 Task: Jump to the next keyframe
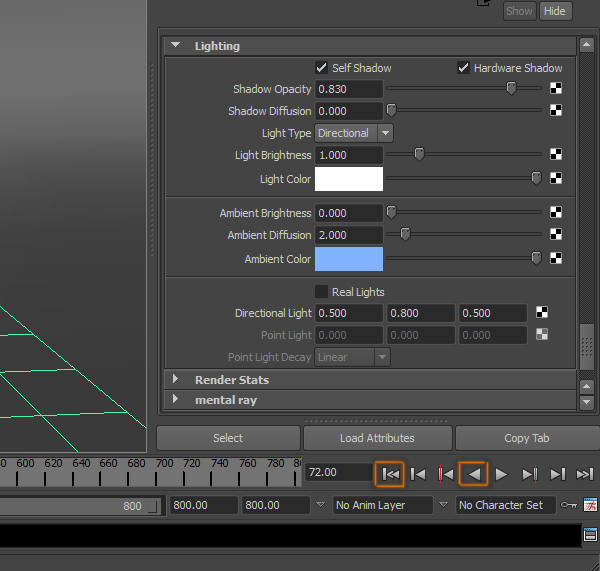[530, 474]
